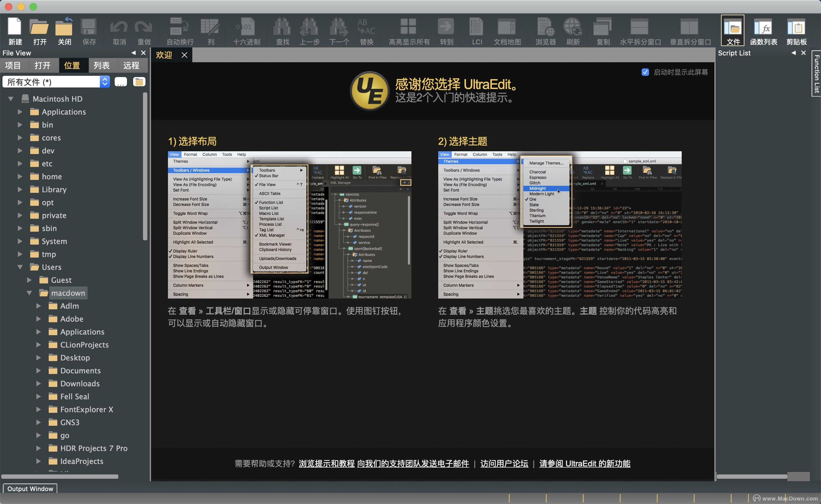Close the 欢迎 tab with its X

click(184, 55)
